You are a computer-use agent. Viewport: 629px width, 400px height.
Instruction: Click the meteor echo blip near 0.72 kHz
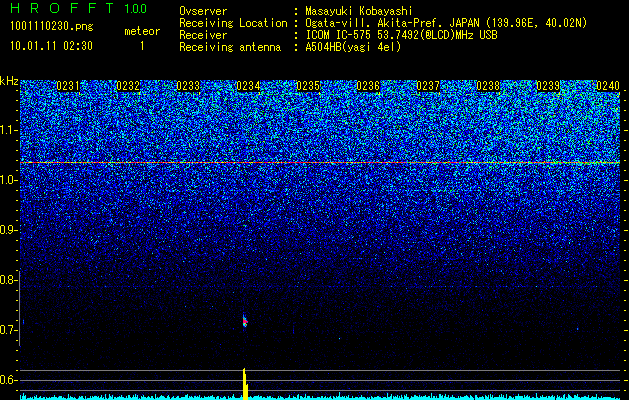pyautogui.click(x=245, y=321)
